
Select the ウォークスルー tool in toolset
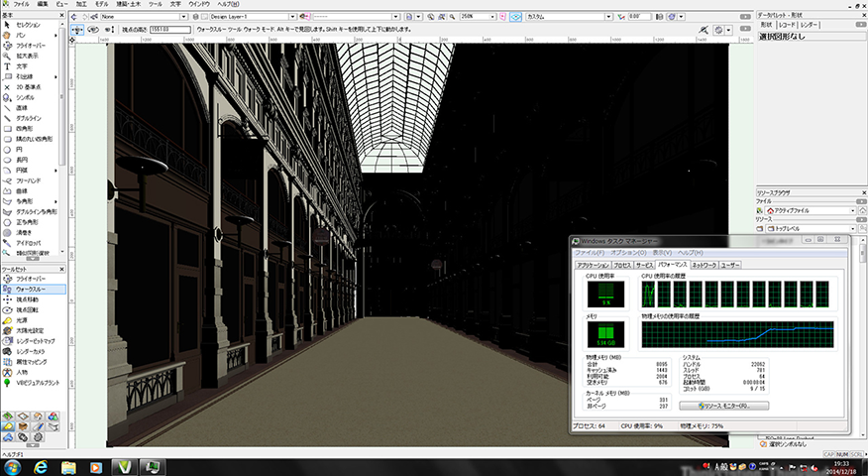[x=34, y=290]
